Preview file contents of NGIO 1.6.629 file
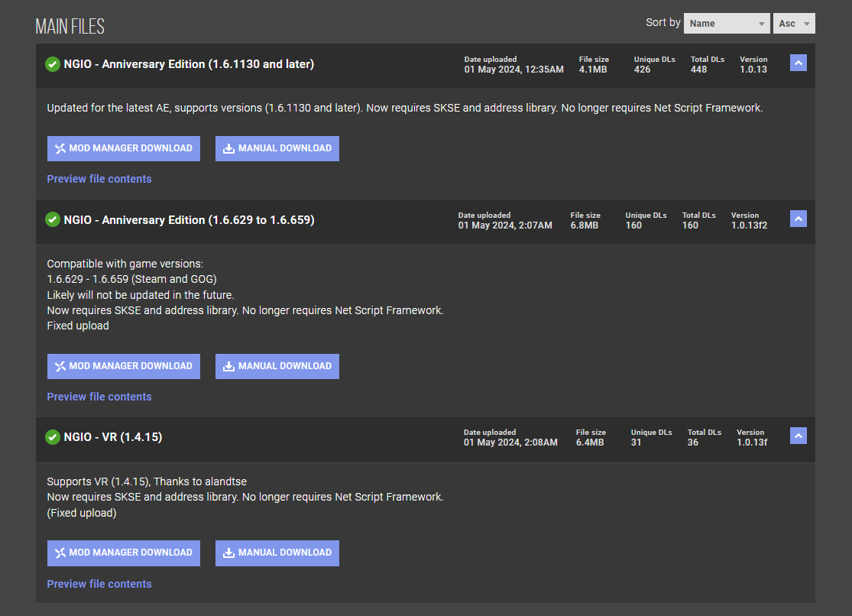The image size is (852, 616). [99, 397]
